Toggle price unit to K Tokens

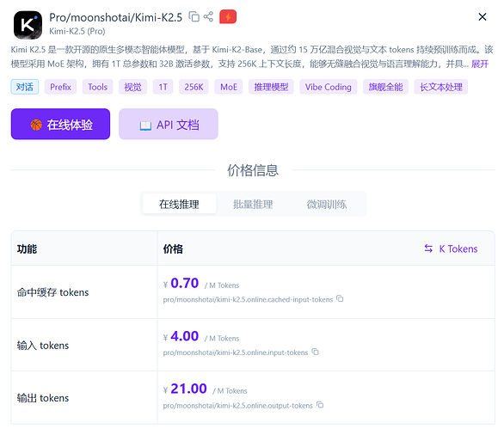pos(451,248)
